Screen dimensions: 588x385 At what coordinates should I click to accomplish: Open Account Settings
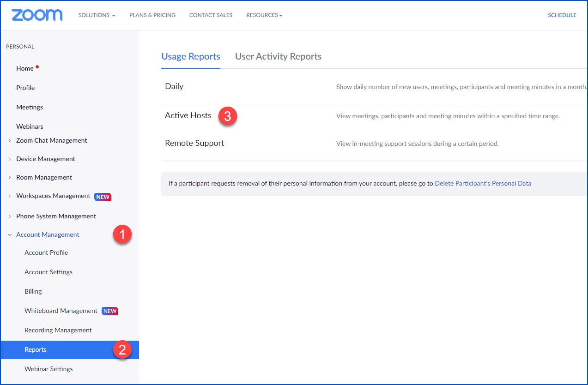pyautogui.click(x=48, y=272)
